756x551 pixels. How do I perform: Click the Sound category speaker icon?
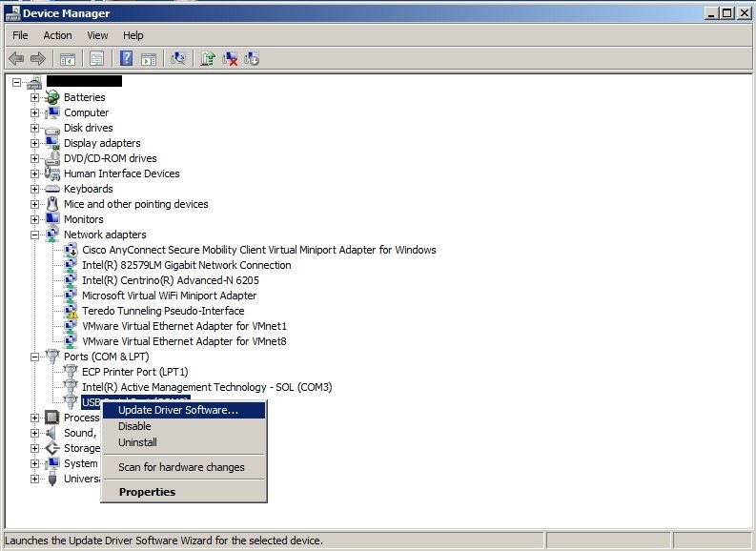(51, 433)
